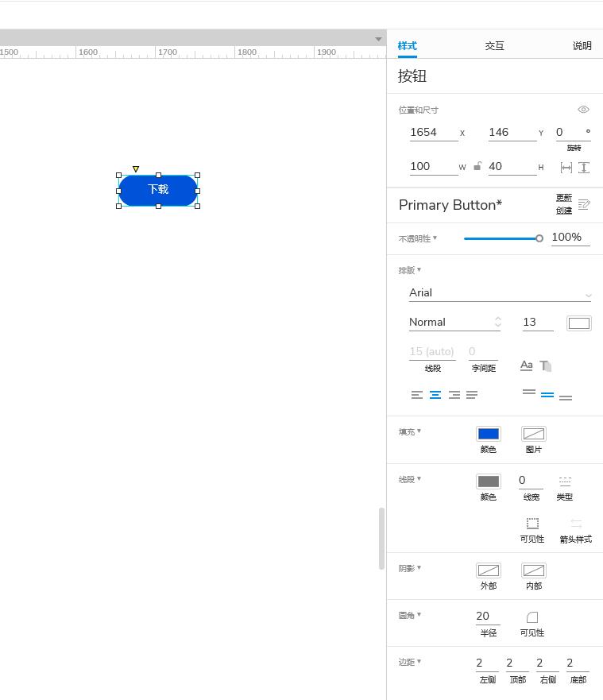Open the outer shadow 外部 option
603x700 pixels.
pos(489,570)
